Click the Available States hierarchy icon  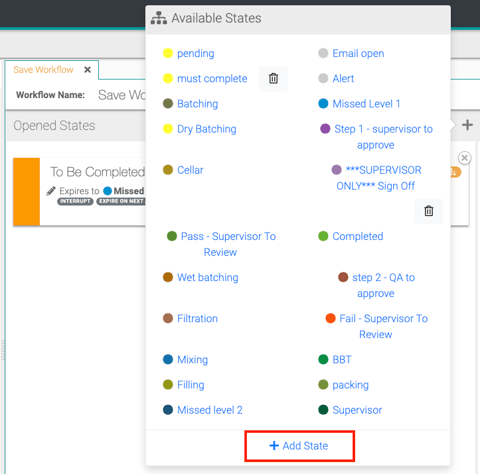point(159,18)
